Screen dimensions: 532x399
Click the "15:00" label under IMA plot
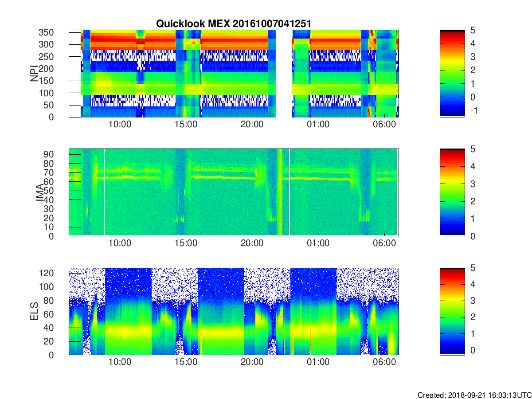(x=186, y=243)
